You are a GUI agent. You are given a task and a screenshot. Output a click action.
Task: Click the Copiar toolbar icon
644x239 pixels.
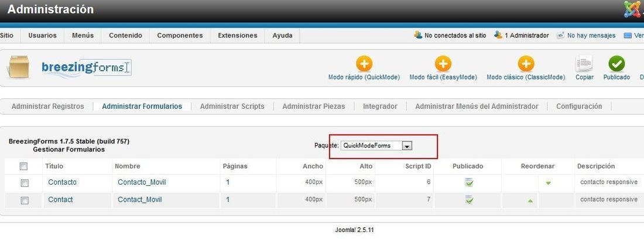[x=584, y=64]
